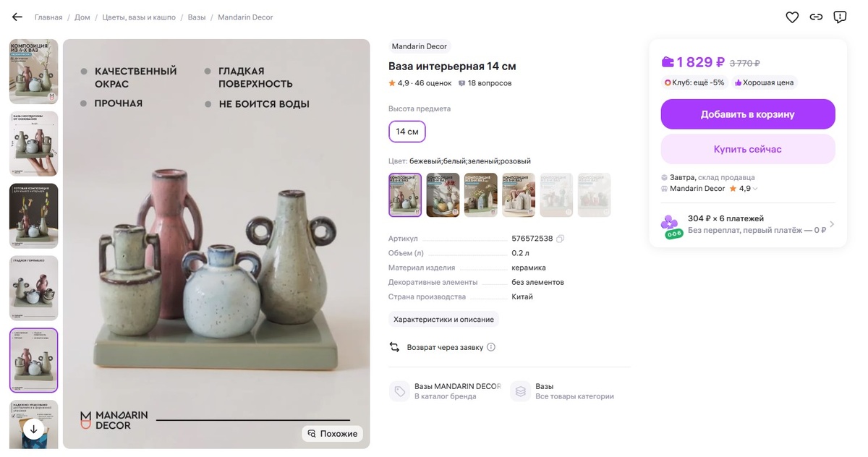Select the 14 cm height option
868x457 pixels.
coord(407,132)
